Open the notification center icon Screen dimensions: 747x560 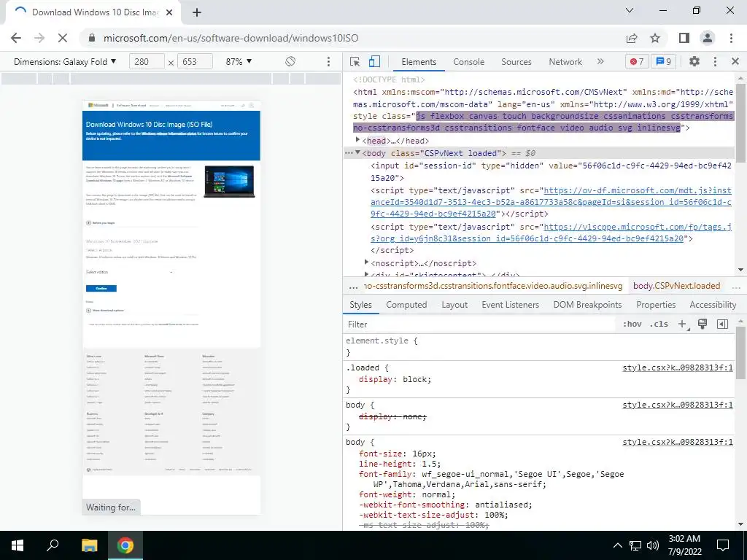723,545
